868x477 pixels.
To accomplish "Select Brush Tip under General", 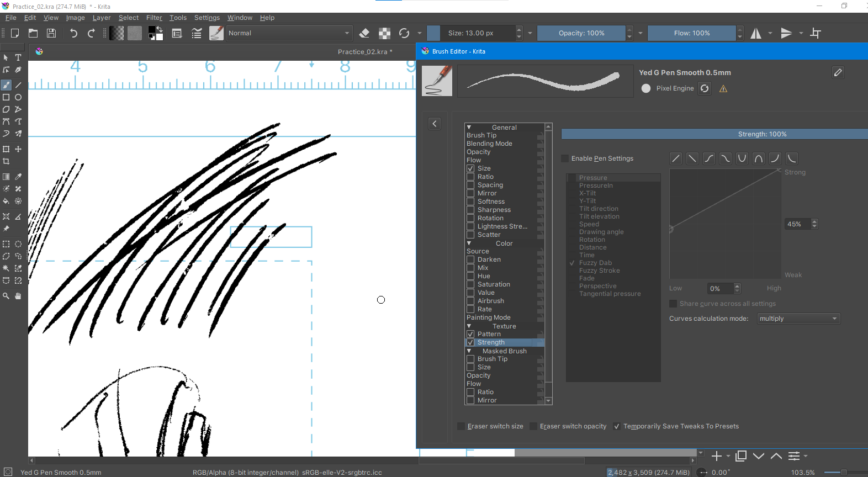I will tap(481, 135).
